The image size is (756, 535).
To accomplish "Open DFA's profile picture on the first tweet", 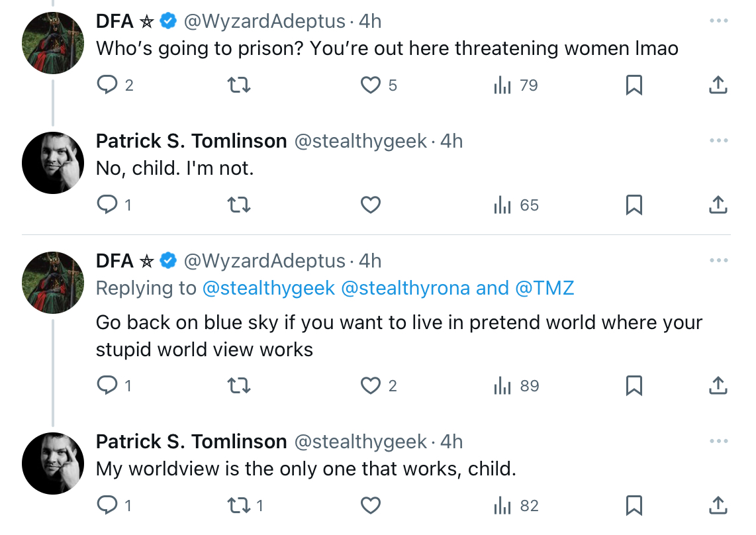I will 53,43.
